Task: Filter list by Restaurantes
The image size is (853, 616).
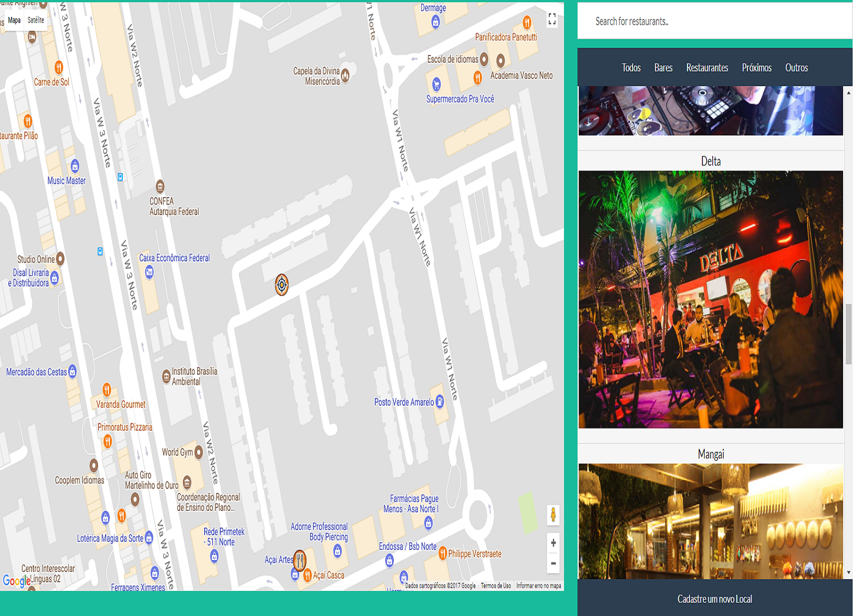Action: [x=707, y=68]
